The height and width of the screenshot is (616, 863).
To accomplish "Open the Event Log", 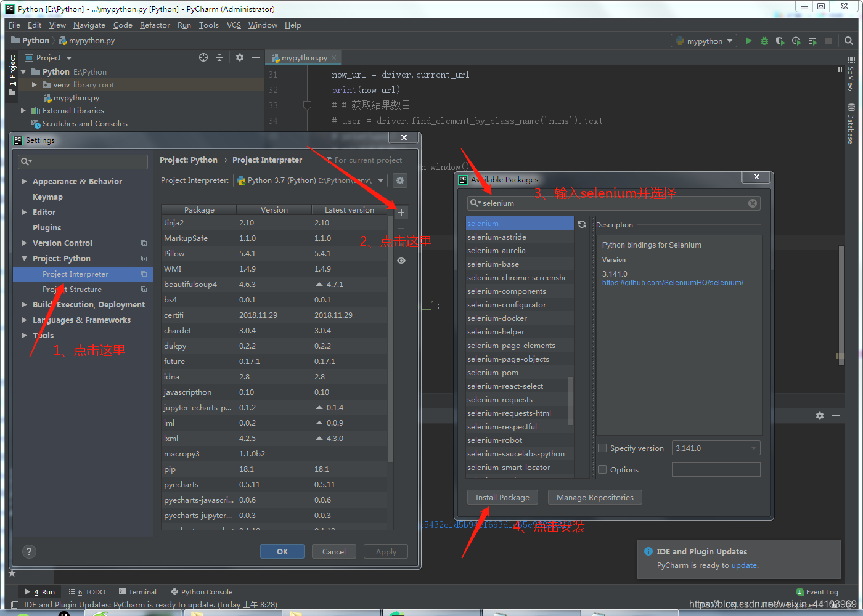I will pyautogui.click(x=817, y=592).
